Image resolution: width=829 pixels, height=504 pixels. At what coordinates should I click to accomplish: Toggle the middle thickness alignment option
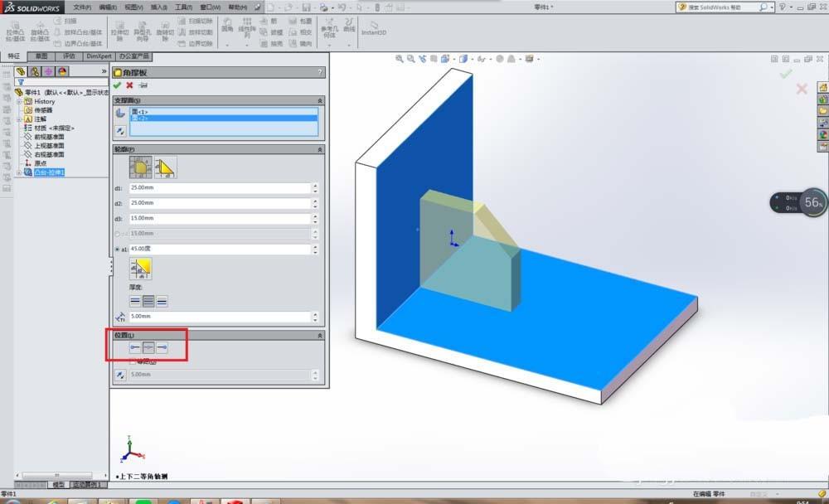146,301
